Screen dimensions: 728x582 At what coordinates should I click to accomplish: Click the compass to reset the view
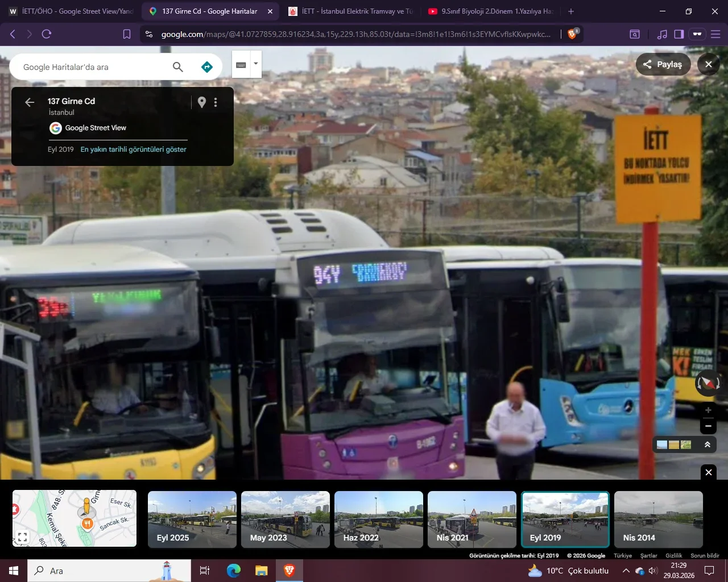[708, 383]
